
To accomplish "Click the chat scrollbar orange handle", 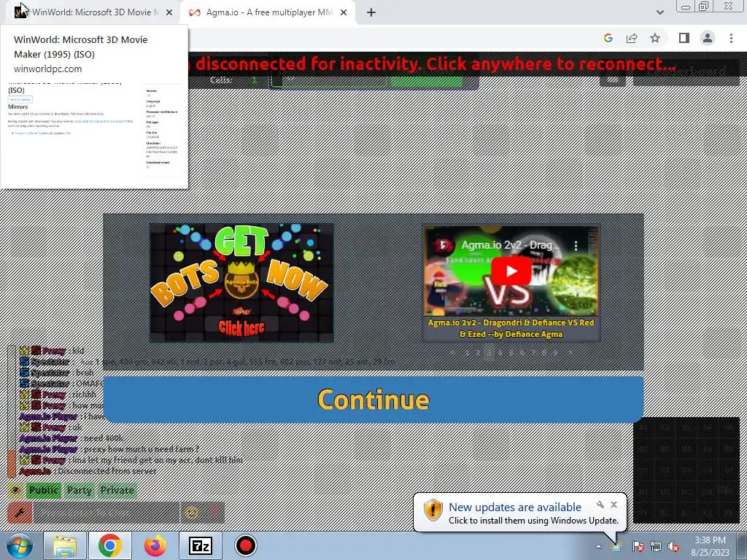I will pyautogui.click(x=12, y=463).
